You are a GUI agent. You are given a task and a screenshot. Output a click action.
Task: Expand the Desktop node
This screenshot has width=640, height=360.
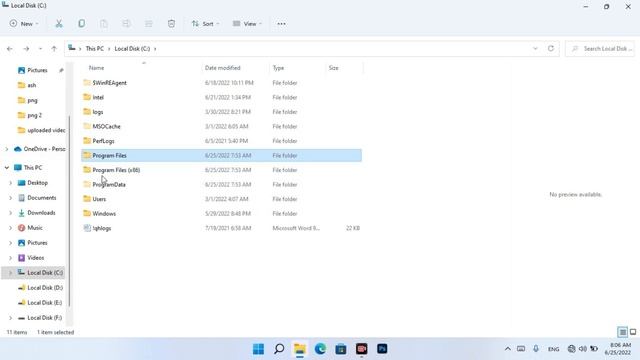[x=11, y=183]
